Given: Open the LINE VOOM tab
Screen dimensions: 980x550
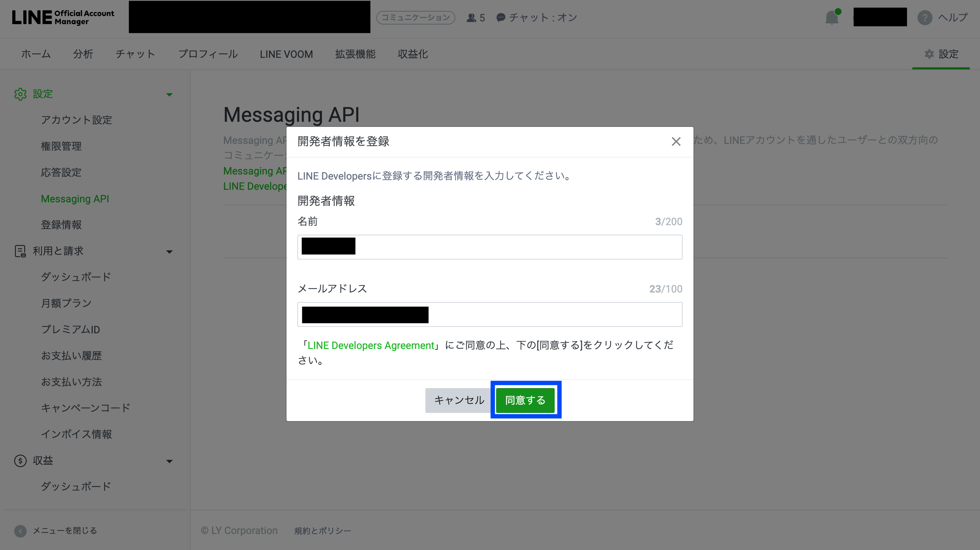Looking at the screenshot, I should pyautogui.click(x=286, y=54).
